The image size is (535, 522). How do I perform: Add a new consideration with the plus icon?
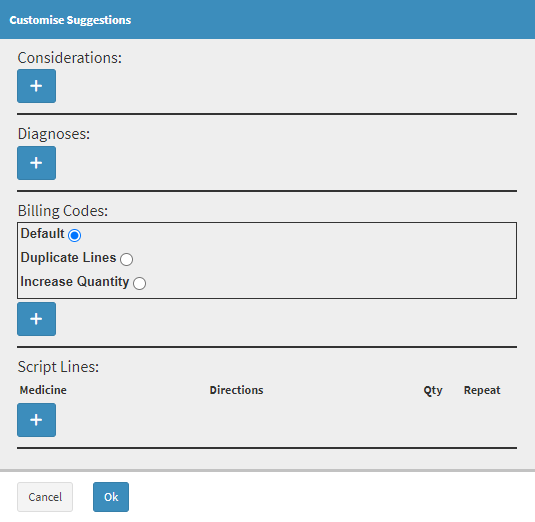tap(37, 86)
